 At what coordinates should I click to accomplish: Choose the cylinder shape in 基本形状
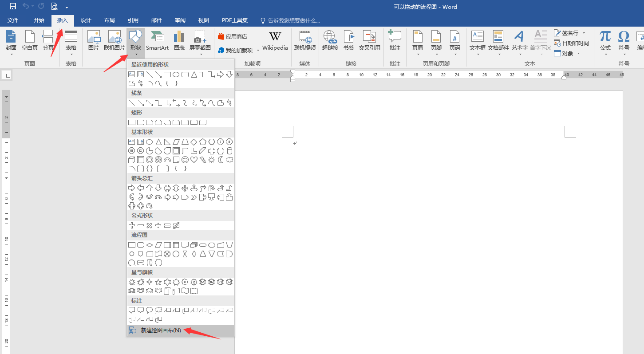pyautogui.click(x=229, y=151)
